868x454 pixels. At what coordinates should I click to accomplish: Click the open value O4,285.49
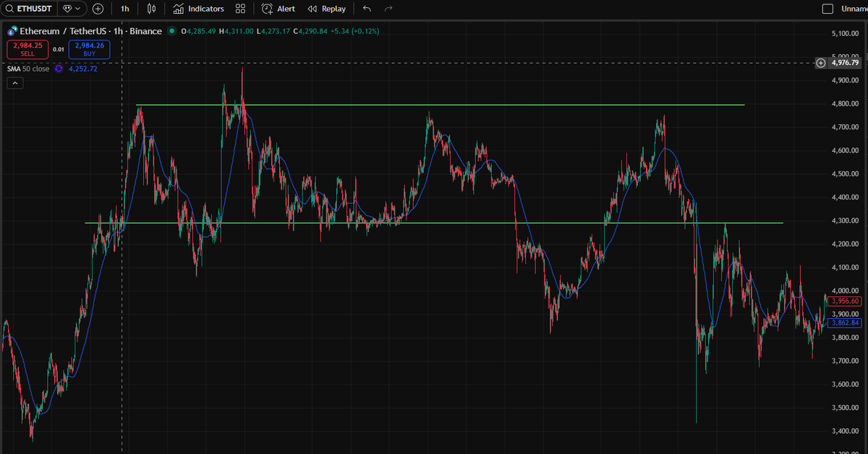point(198,31)
